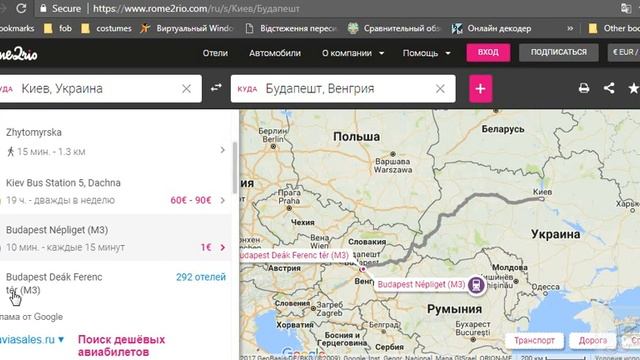Open the Автомобили menu item
This screenshot has height=360, width=640.
pos(275,53)
